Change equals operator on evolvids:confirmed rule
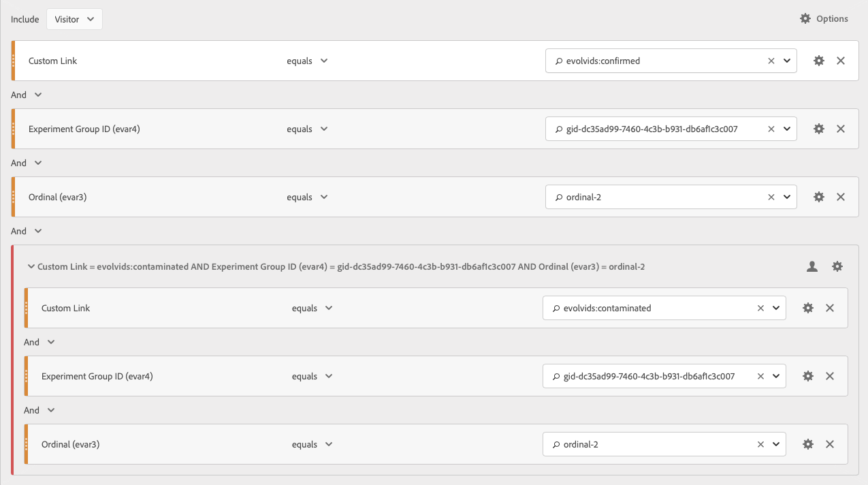Image resolution: width=868 pixels, height=485 pixels. pos(307,61)
